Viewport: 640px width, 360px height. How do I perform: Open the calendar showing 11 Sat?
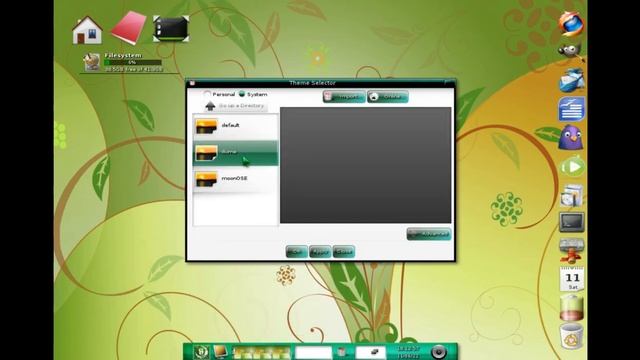[572, 279]
